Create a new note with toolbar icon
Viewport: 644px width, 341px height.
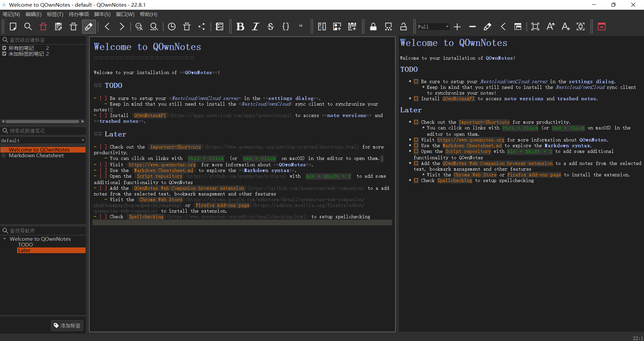[13, 26]
